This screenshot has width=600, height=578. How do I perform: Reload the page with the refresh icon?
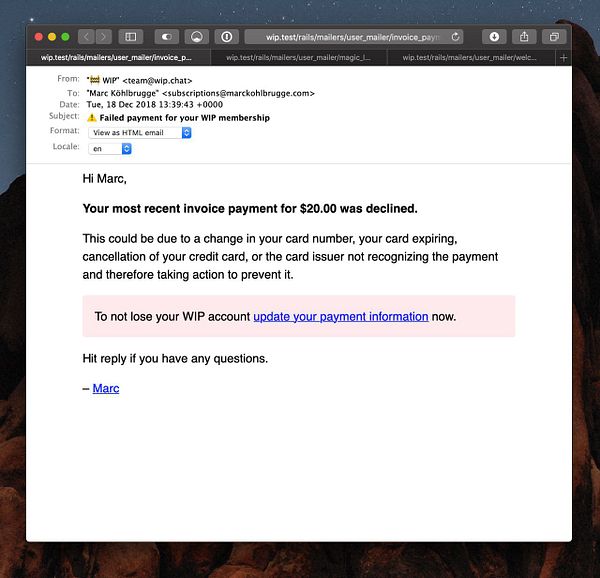click(x=455, y=37)
